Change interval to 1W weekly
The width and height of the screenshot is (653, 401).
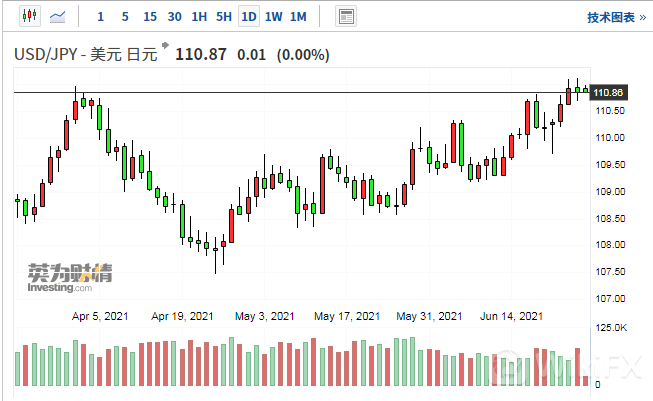[273, 17]
